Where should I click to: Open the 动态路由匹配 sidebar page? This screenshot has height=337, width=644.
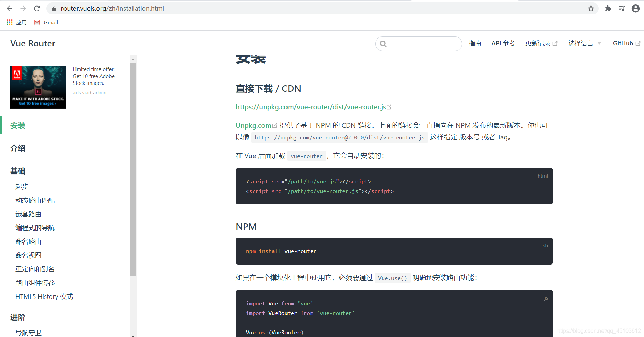[x=35, y=200]
